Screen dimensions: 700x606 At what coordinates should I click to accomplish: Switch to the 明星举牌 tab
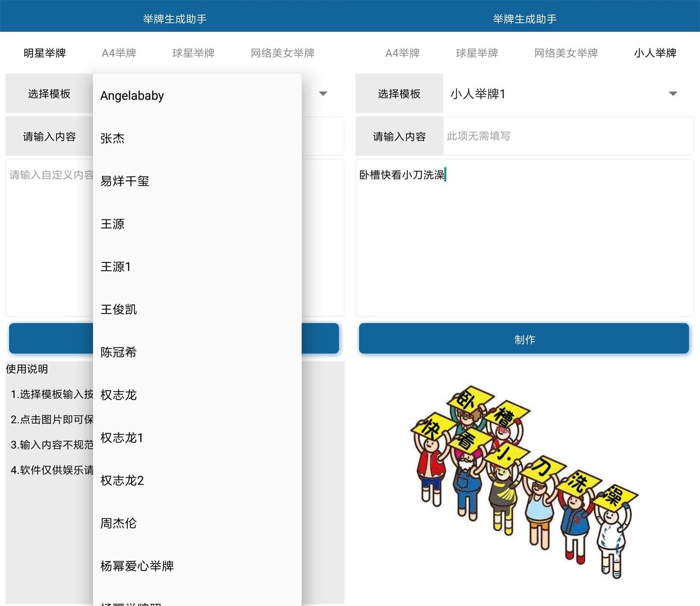click(44, 53)
